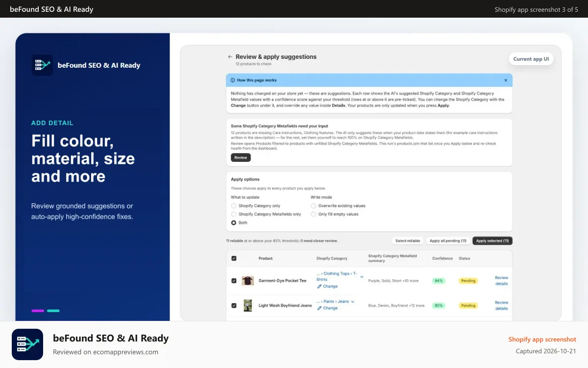Open the Light Wash Boyfriend Jeans thumbnail
The width and height of the screenshot is (588, 368).
point(248,305)
